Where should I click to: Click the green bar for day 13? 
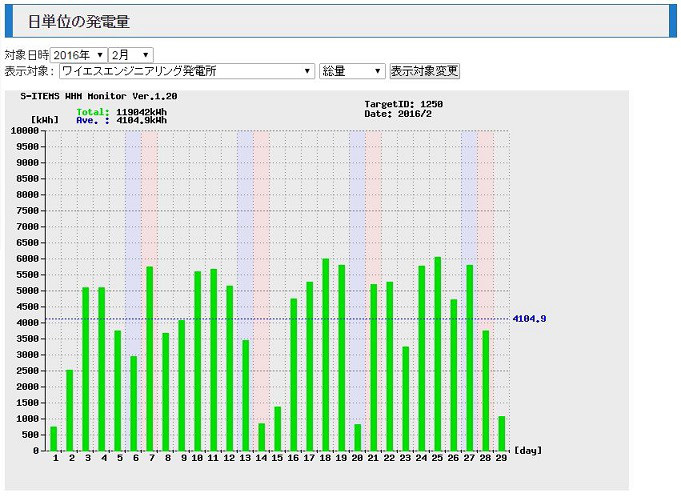[x=246, y=396]
